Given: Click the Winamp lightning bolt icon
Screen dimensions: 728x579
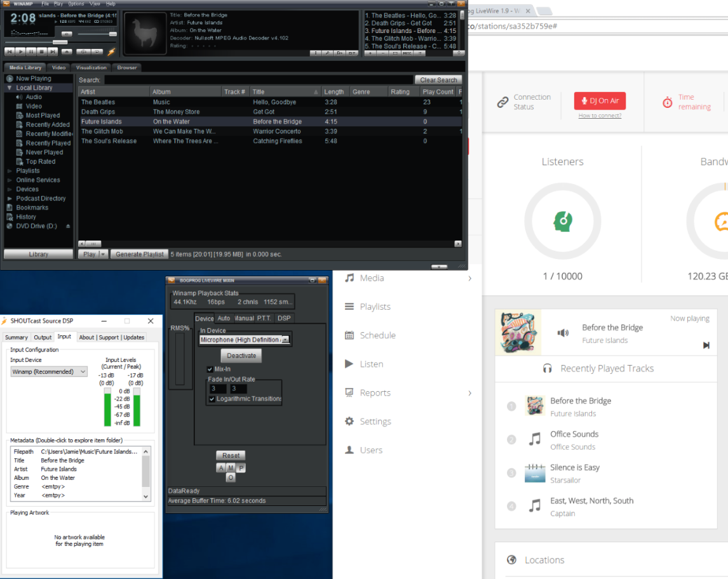Looking at the screenshot, I should point(111,52).
